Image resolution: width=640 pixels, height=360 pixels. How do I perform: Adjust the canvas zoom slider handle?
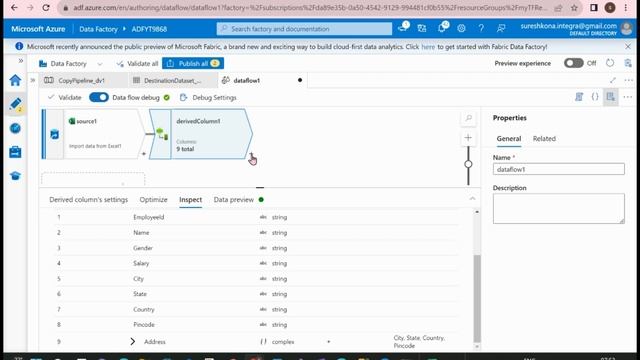click(x=468, y=164)
